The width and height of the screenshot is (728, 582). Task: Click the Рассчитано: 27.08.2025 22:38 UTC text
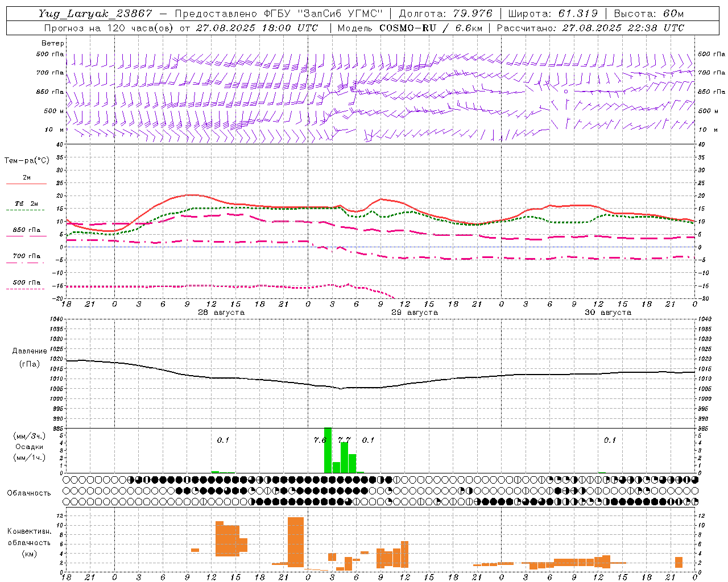tap(590, 28)
